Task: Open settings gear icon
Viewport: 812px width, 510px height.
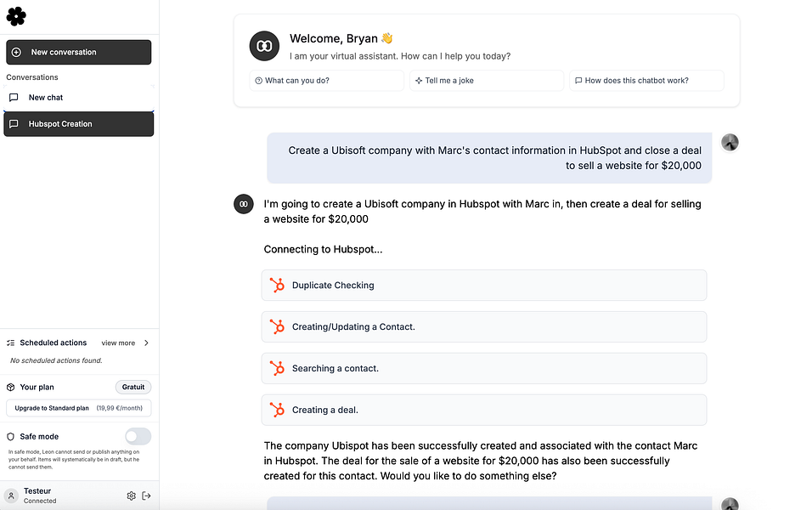Action: pos(131,496)
